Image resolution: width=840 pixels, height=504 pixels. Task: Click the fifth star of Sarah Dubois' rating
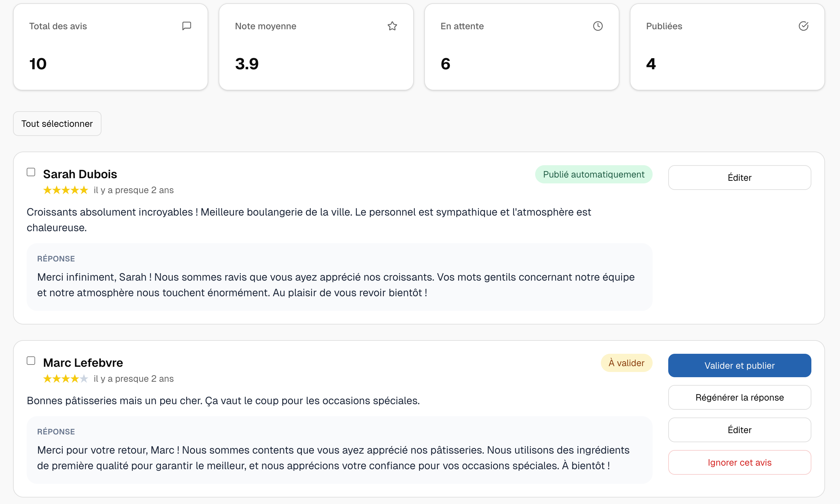pos(84,190)
